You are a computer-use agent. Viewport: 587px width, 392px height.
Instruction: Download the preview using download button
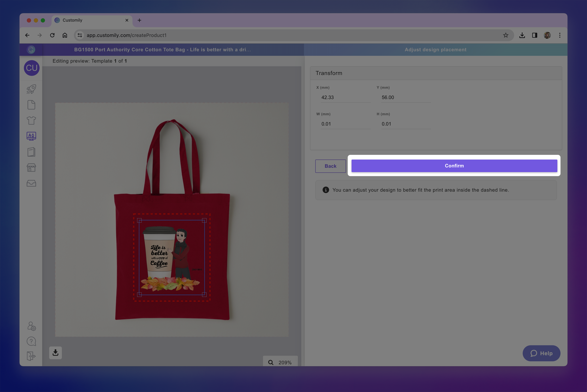[x=55, y=353]
